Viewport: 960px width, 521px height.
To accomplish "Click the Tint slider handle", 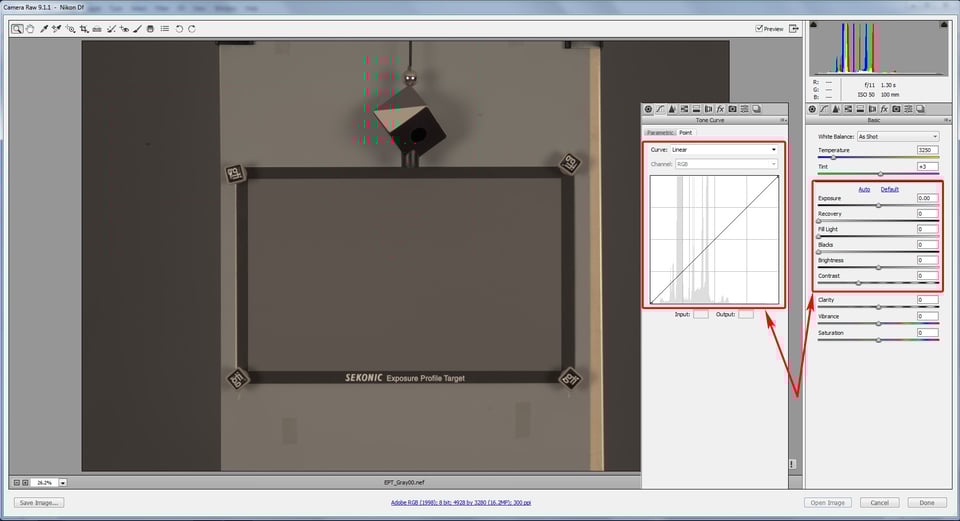I will [x=880, y=174].
